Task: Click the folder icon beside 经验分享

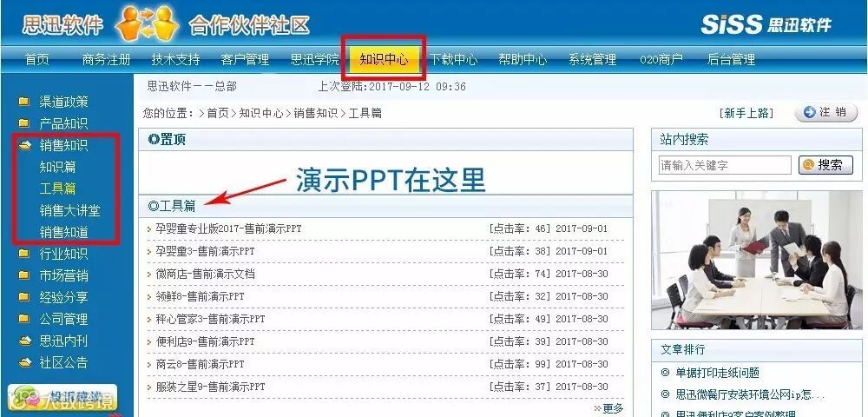Action: pos(23,297)
